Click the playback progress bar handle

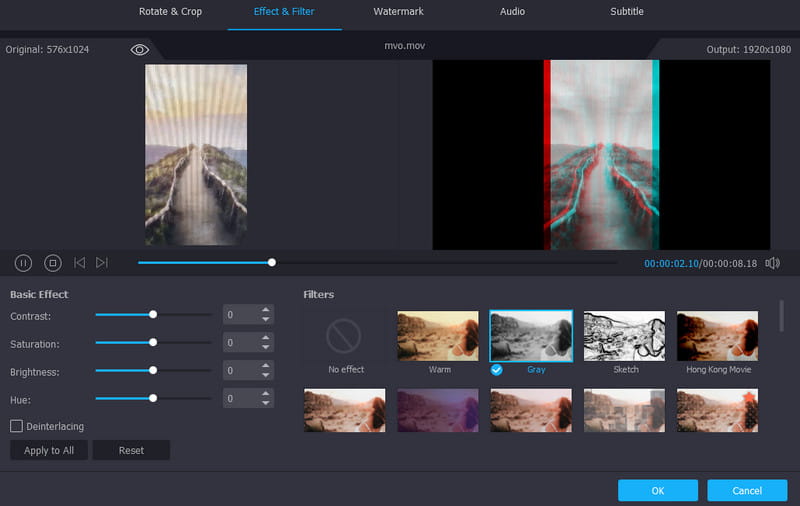tap(272, 262)
